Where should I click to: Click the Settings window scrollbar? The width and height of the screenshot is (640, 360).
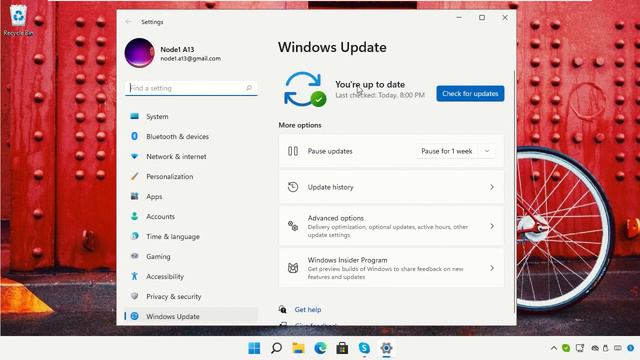tap(514, 192)
